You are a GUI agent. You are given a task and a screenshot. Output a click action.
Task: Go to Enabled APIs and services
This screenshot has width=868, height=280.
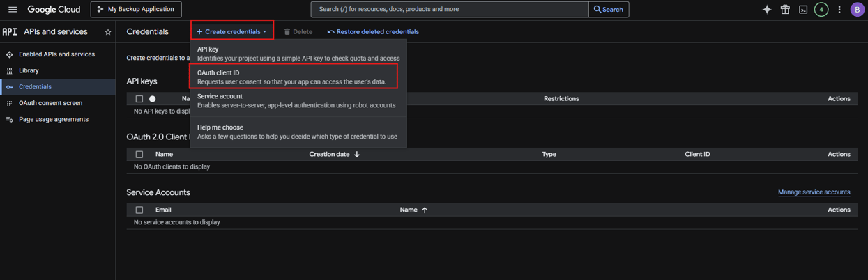[56, 54]
